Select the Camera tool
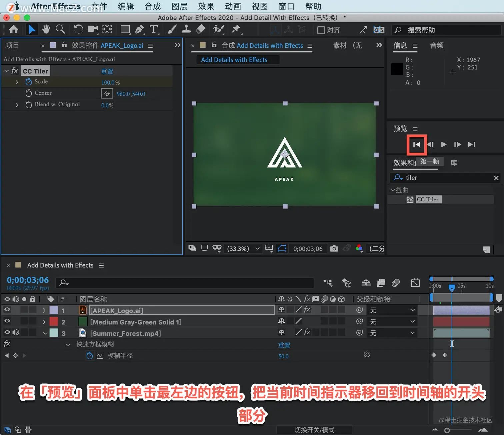Viewport: 504px width, 435px height. coord(93,29)
